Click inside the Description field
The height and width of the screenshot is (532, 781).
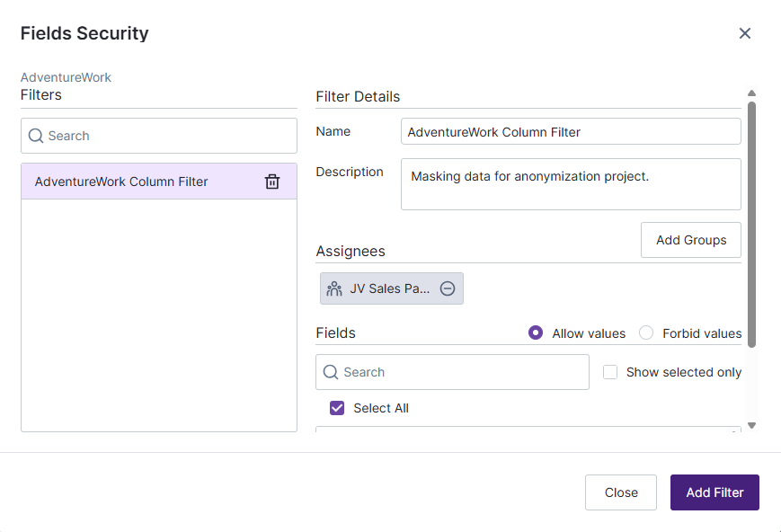click(570, 183)
